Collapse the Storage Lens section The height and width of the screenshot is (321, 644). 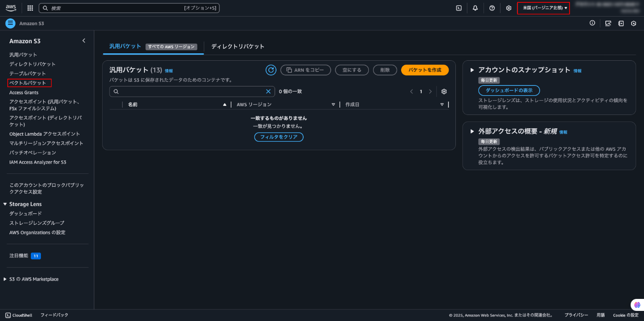5,204
